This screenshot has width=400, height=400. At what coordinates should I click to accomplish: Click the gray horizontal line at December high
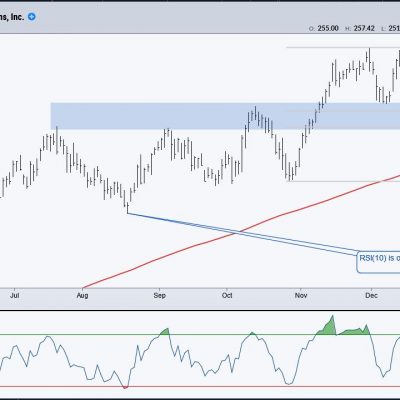tap(343, 47)
